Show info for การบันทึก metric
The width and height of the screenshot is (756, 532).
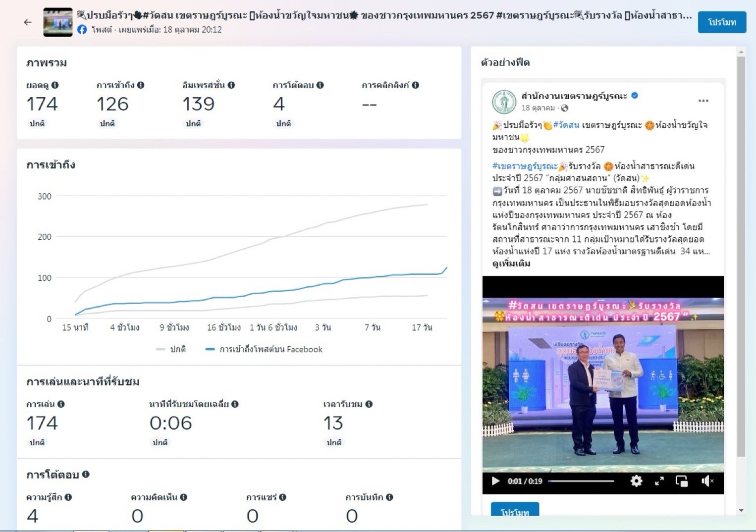(x=390, y=497)
